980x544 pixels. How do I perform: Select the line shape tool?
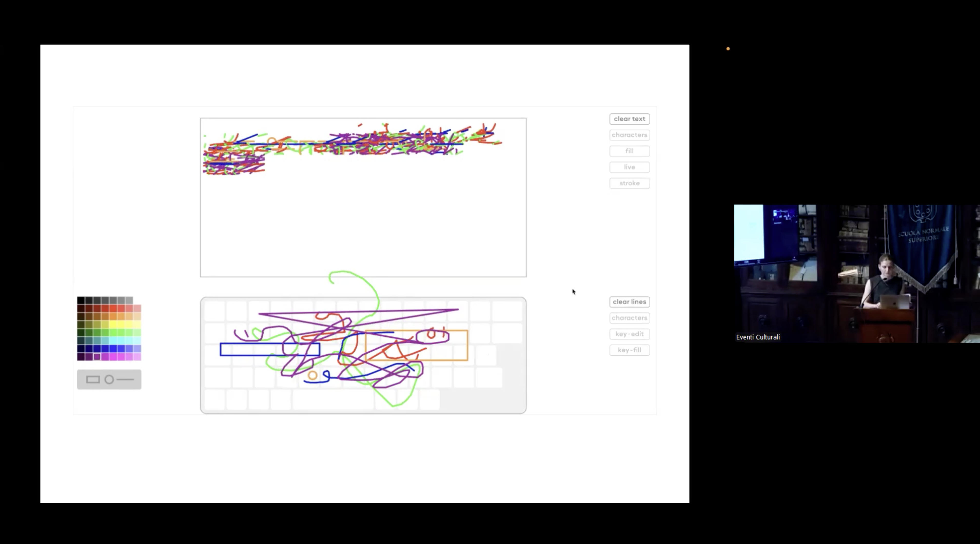point(125,379)
